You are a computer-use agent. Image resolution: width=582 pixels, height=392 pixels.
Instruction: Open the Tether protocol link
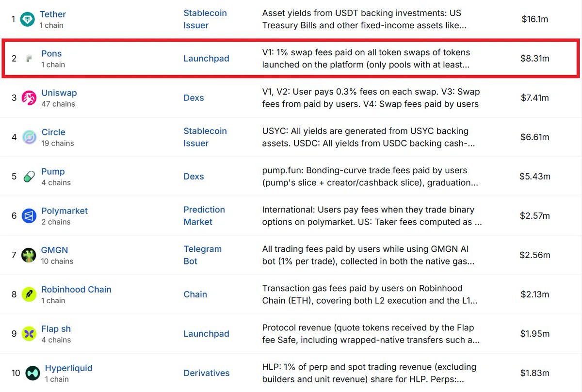click(x=53, y=14)
